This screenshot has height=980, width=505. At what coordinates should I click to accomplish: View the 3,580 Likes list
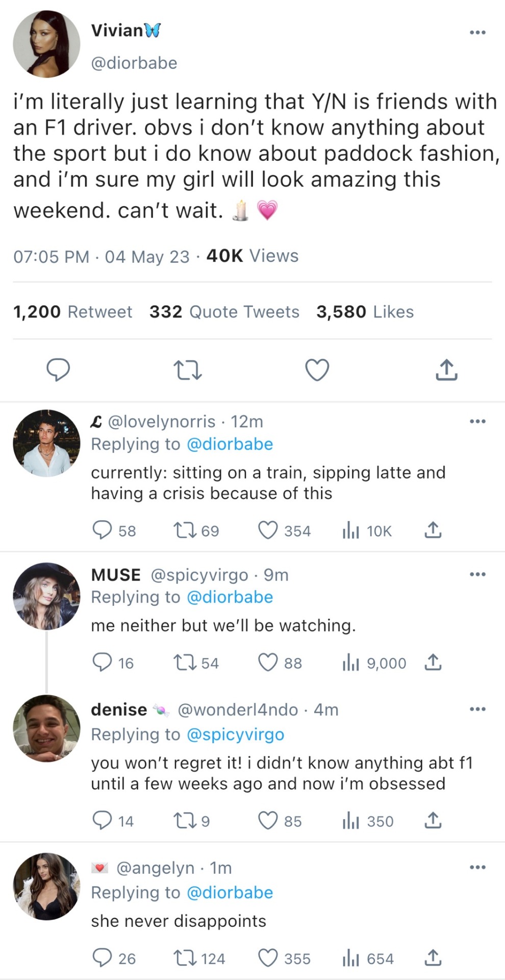[365, 312]
